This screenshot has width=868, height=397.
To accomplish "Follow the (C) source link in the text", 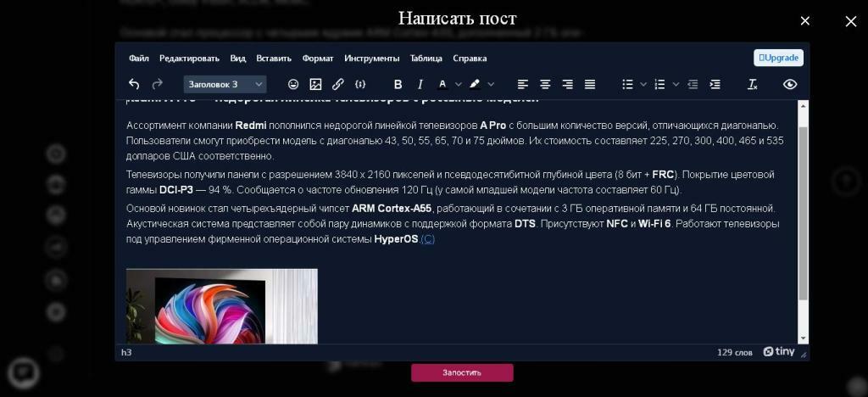I will tap(428, 239).
